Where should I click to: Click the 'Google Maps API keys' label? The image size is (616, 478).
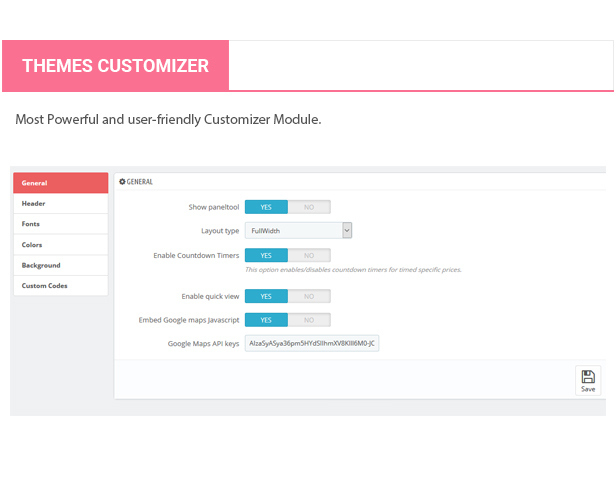point(204,344)
